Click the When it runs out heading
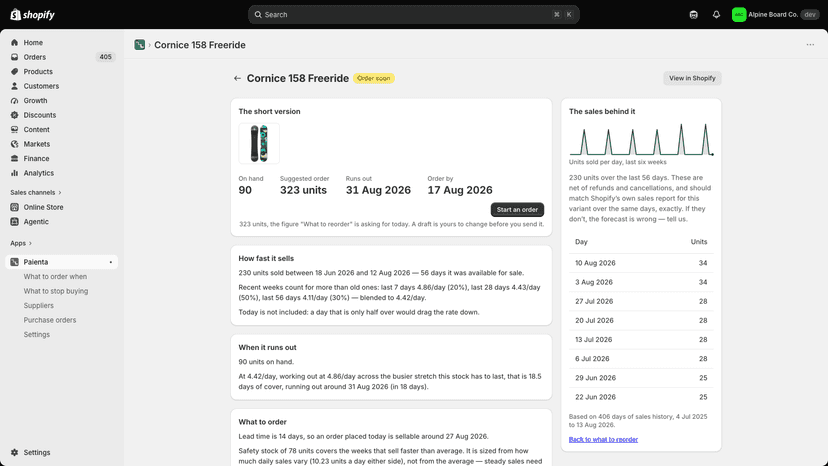The width and height of the screenshot is (828, 466). [267, 348]
